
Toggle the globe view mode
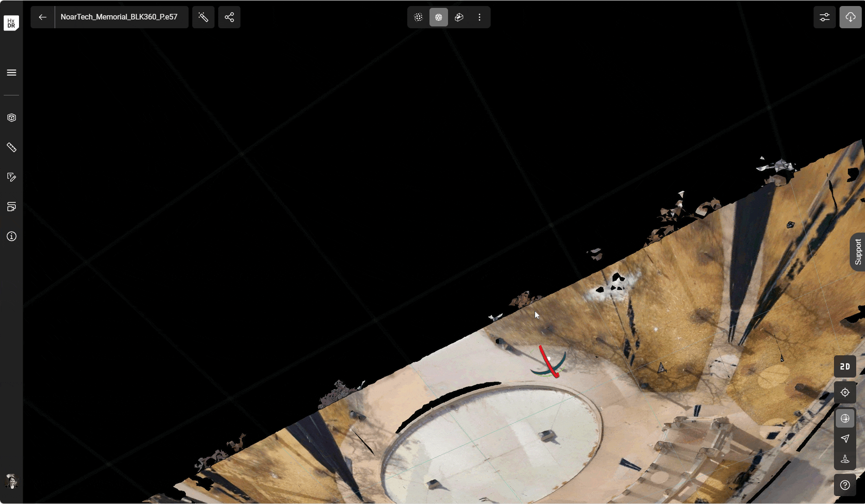[x=845, y=418]
